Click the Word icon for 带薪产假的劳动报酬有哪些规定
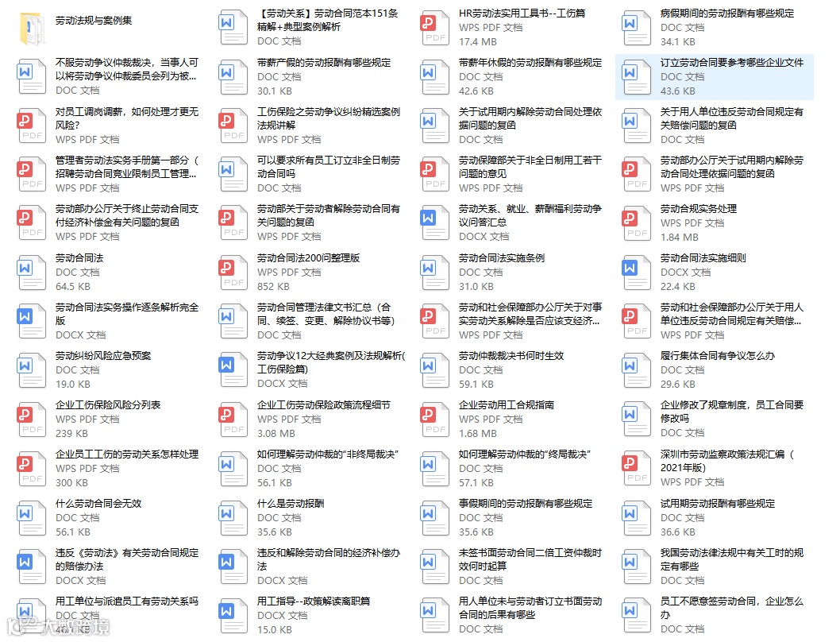The height and width of the screenshot is (642, 840). (x=233, y=77)
